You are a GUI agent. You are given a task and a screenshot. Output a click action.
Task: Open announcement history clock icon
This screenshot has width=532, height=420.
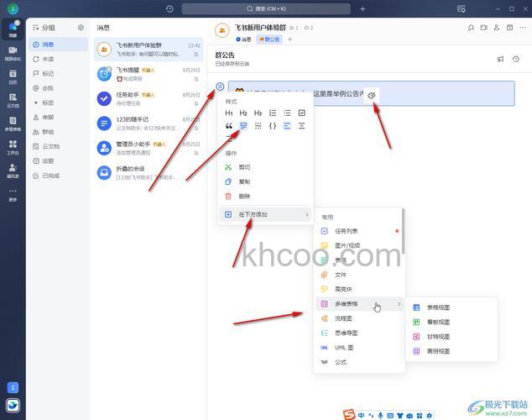coord(516,59)
